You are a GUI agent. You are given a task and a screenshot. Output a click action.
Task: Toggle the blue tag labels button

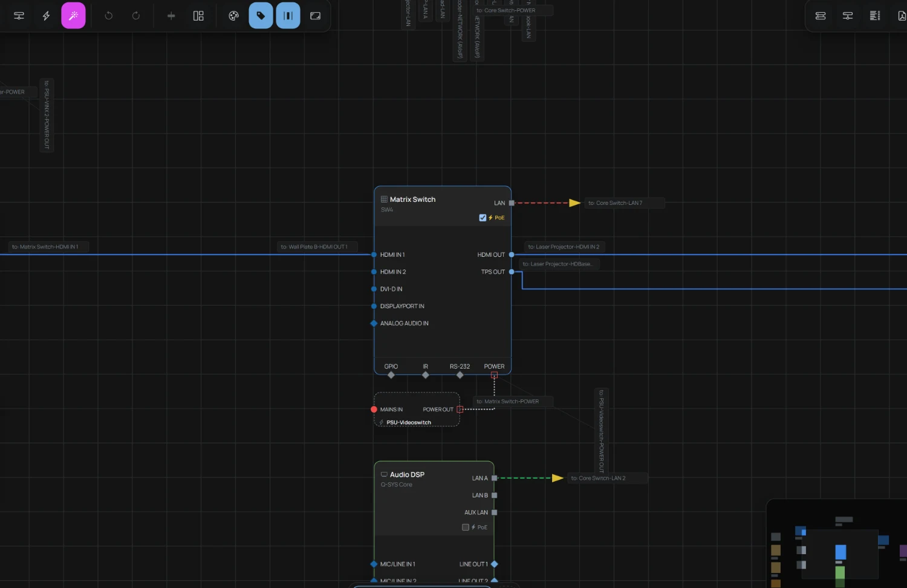pyautogui.click(x=261, y=16)
